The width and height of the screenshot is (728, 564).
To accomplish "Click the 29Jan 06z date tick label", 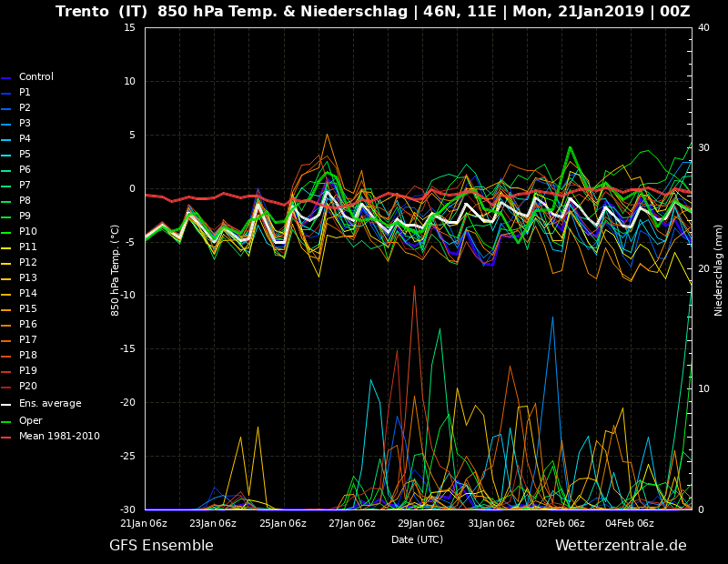I will (x=421, y=524).
